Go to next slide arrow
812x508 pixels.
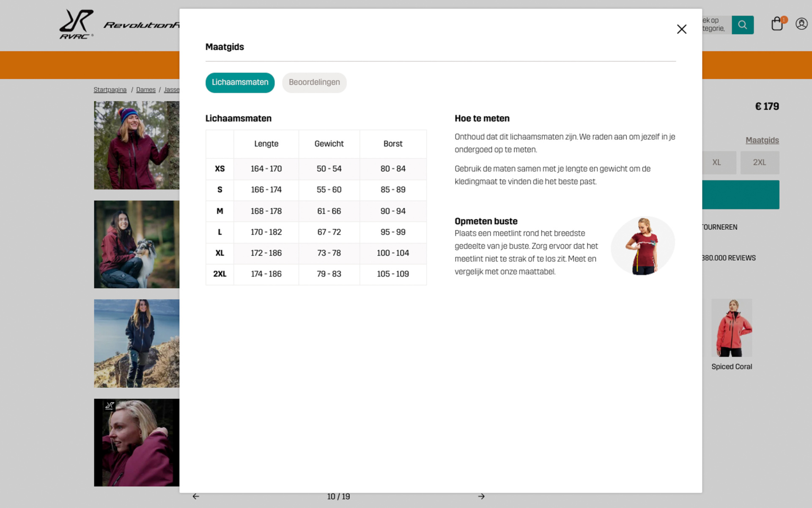point(481,496)
